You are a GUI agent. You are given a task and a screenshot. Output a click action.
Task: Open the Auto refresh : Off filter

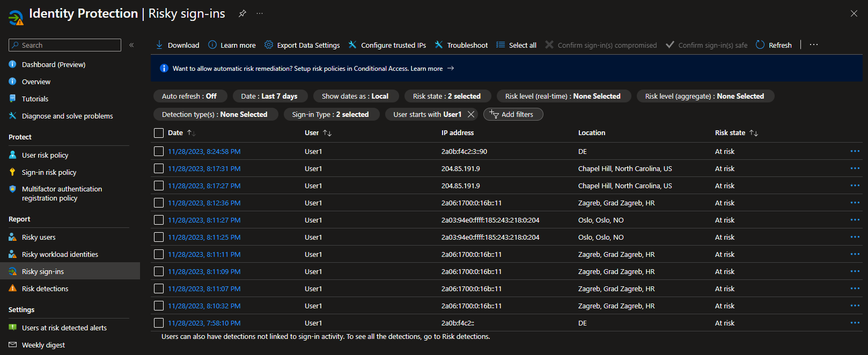[x=189, y=96]
